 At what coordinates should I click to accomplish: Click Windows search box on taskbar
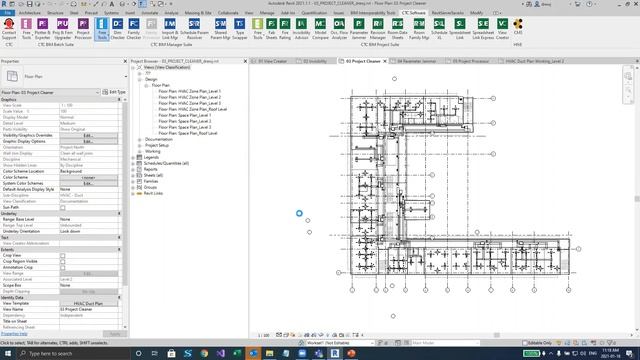(x=73, y=353)
